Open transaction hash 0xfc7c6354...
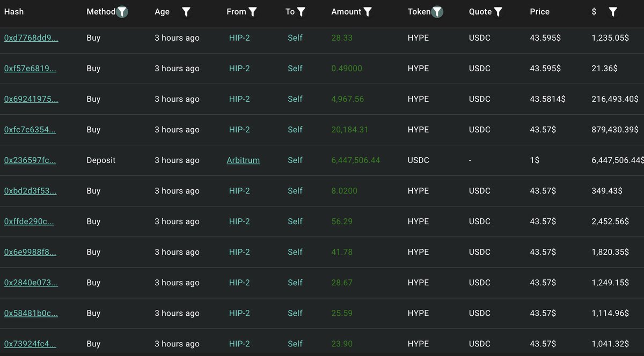This screenshot has height=356, width=644. [30, 130]
